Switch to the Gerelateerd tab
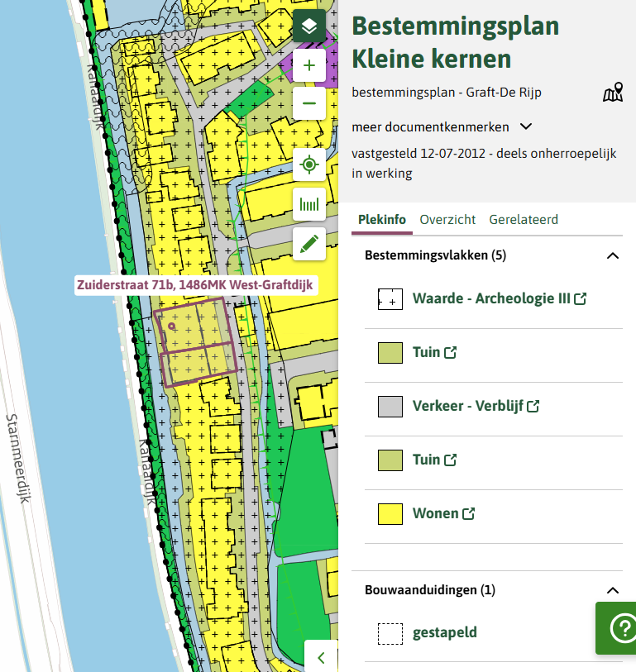636x672 pixels. click(x=523, y=220)
